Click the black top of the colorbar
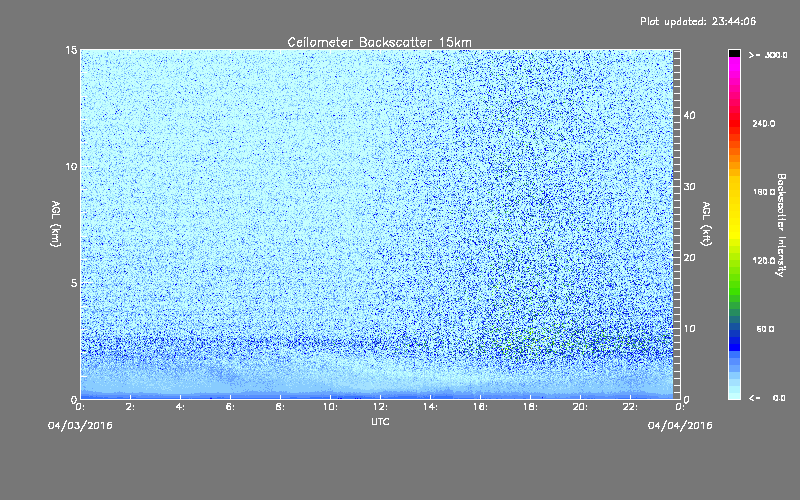The image size is (800, 500). click(734, 53)
